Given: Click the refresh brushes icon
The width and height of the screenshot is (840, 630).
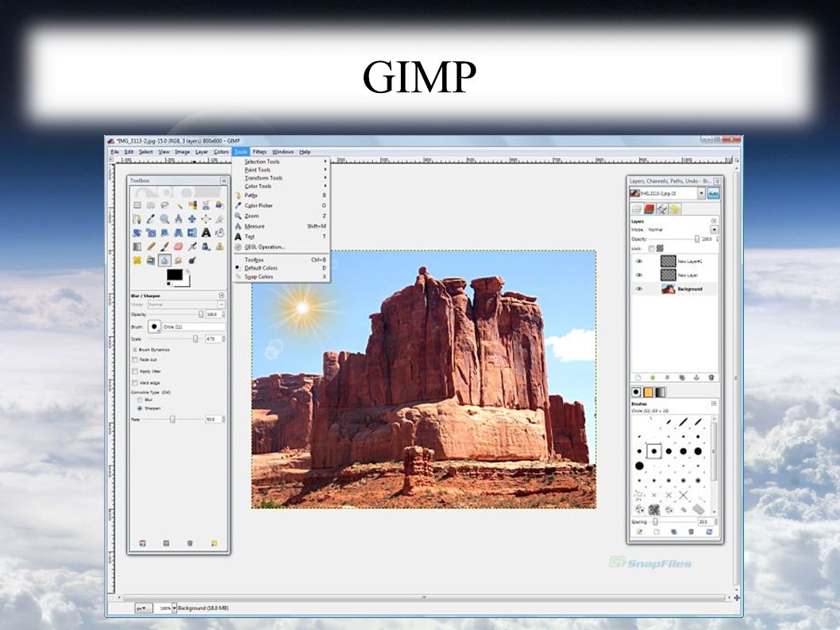Looking at the screenshot, I should (x=709, y=531).
